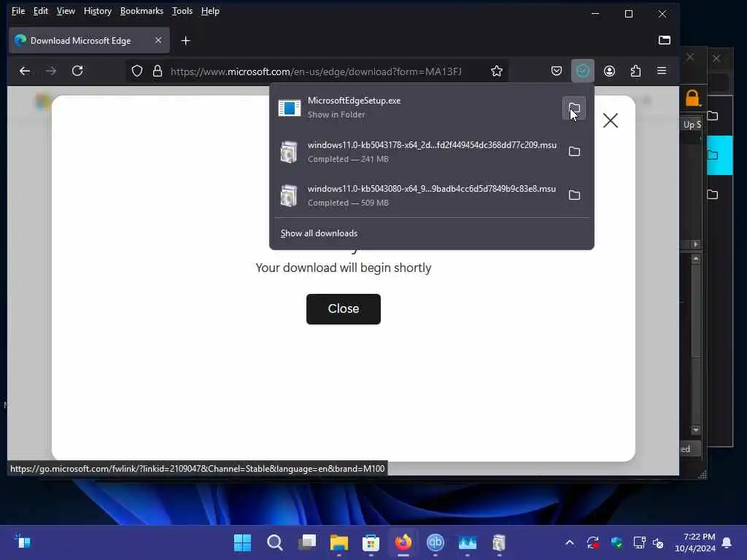The image size is (747, 560).
Task: Open the Firefox account icon
Action: coord(609,71)
